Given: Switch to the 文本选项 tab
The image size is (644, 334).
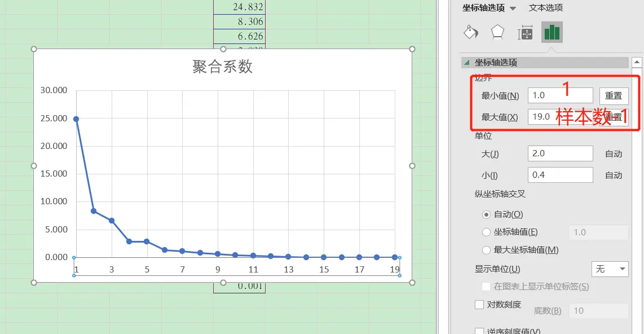Looking at the screenshot, I should coord(545,8).
